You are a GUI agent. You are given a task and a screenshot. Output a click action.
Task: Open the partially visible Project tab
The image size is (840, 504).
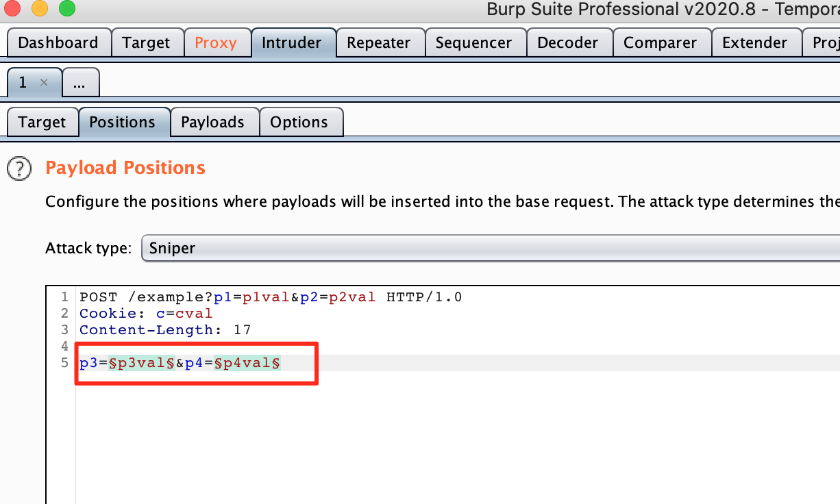click(822, 42)
